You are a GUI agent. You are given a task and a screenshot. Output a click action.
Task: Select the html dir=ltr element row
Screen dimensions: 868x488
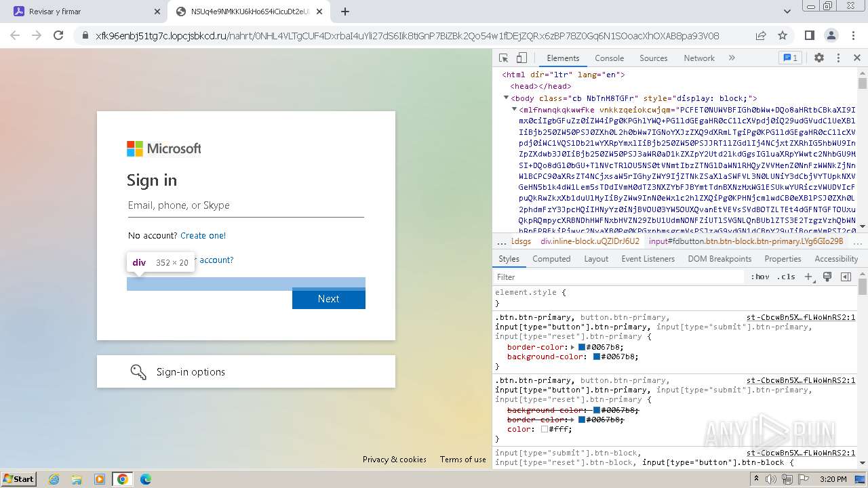click(x=564, y=75)
